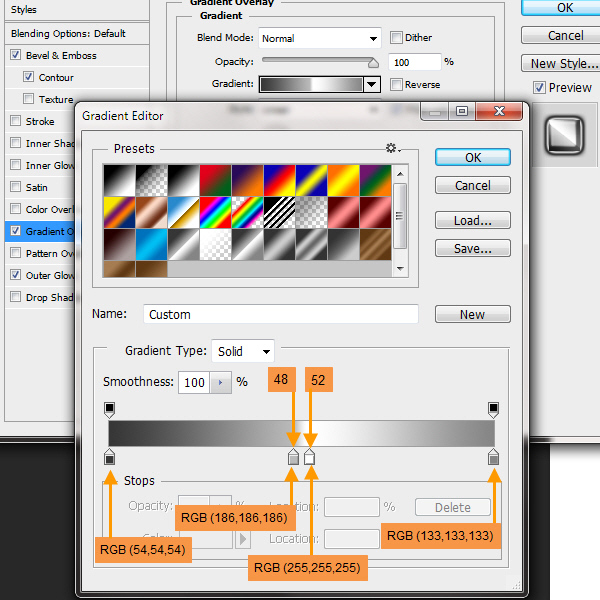Select Contour under Bevel & Emboss
This screenshot has width=600, height=600.
pyautogui.click(x=56, y=77)
